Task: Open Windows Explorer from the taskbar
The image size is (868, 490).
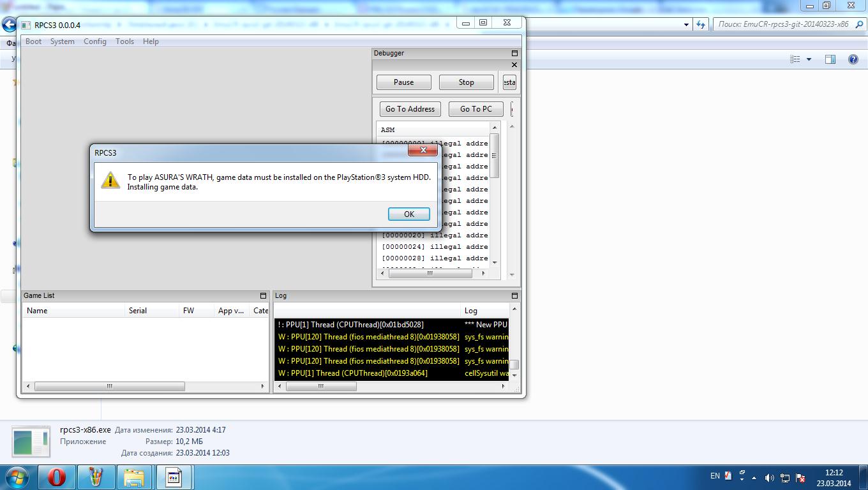Action: point(134,477)
